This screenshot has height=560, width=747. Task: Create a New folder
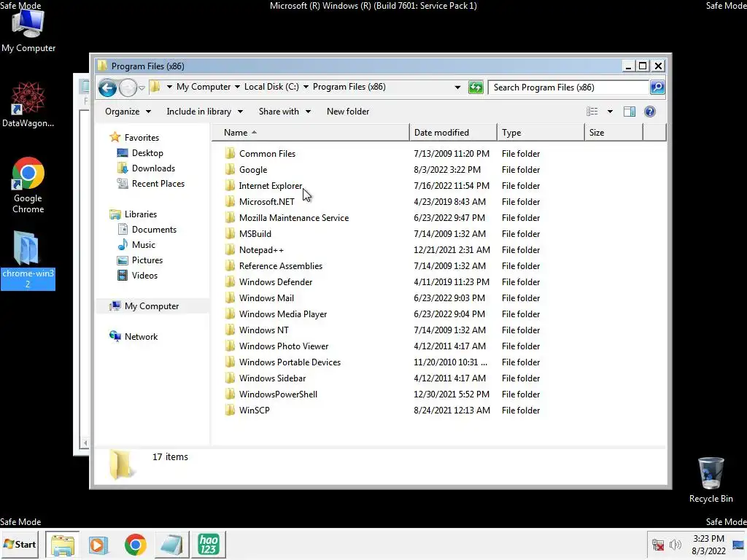click(348, 112)
